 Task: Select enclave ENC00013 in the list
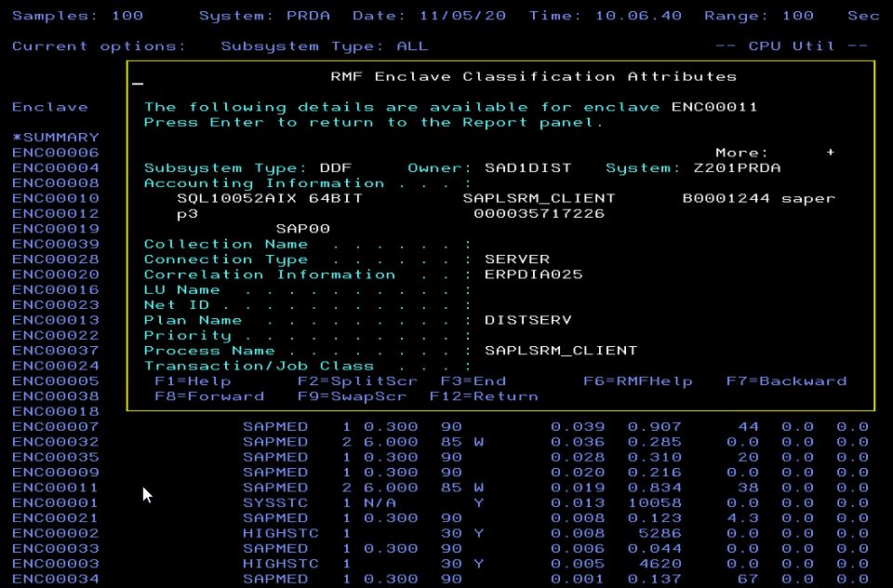point(55,320)
